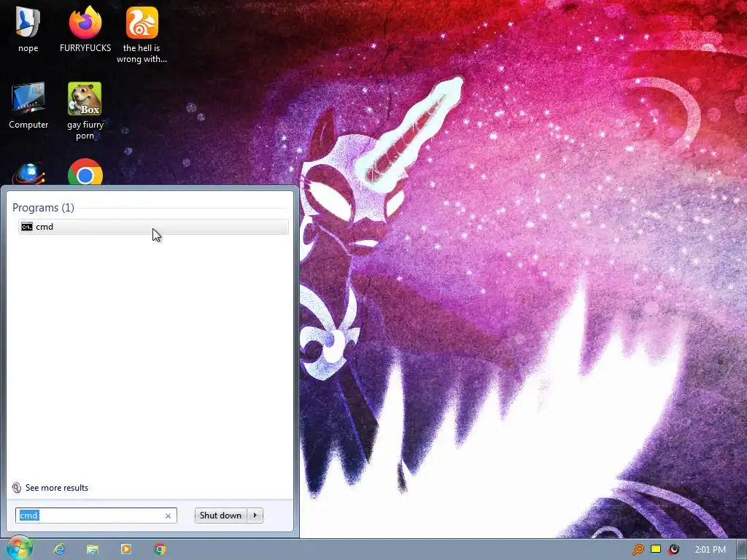
Task: Click the cmd program icon in results
Action: point(27,227)
